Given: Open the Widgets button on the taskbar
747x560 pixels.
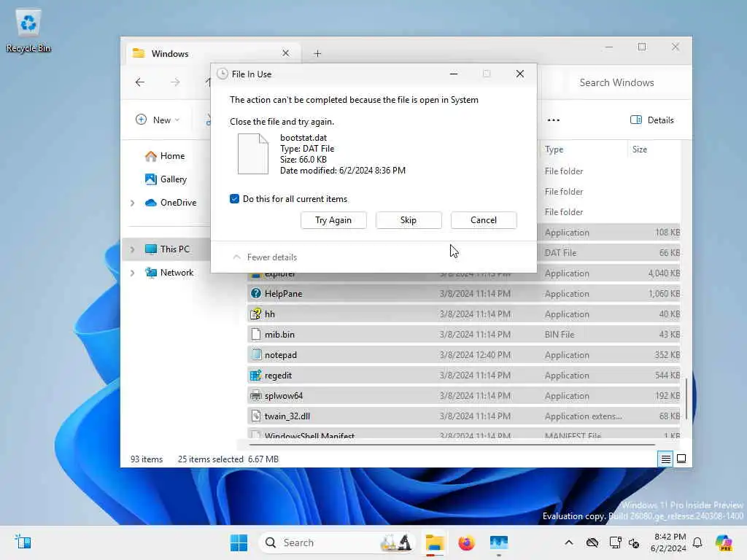Looking at the screenshot, I should [23, 542].
